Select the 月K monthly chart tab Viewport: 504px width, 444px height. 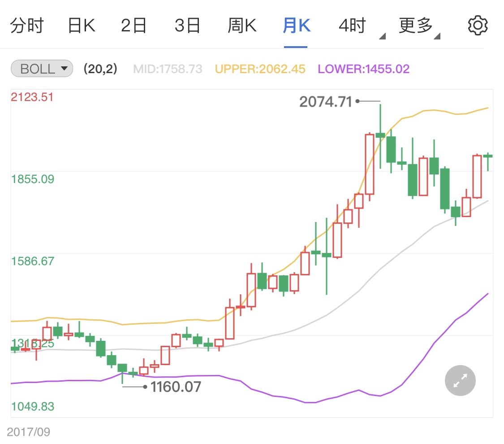tap(297, 26)
